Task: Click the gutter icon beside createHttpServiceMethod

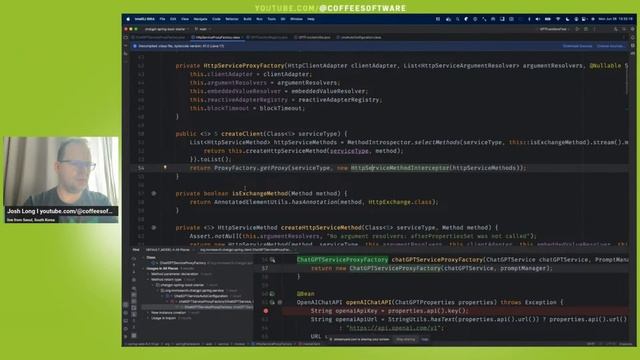Action: click(x=154, y=228)
